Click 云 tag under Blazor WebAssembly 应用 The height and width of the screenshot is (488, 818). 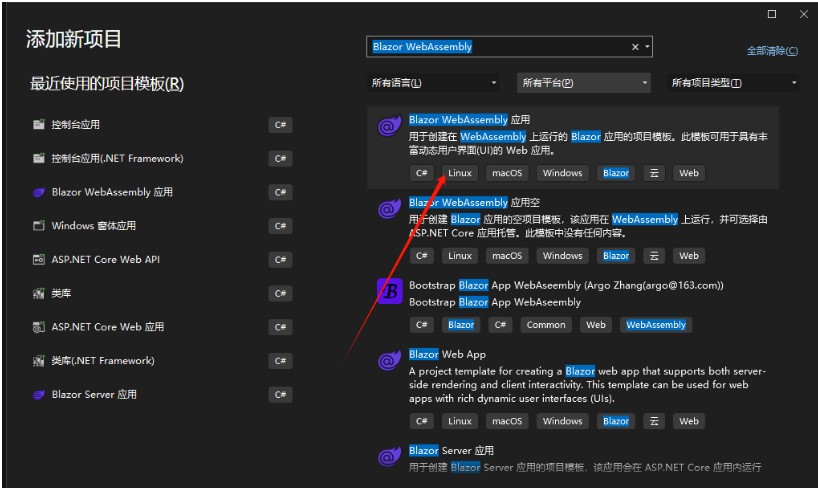(654, 173)
